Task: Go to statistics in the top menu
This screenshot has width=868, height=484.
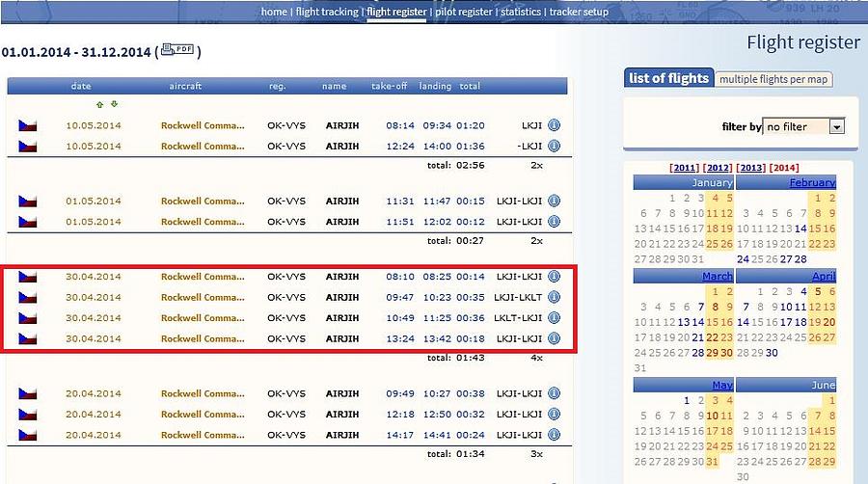Action: point(520,12)
